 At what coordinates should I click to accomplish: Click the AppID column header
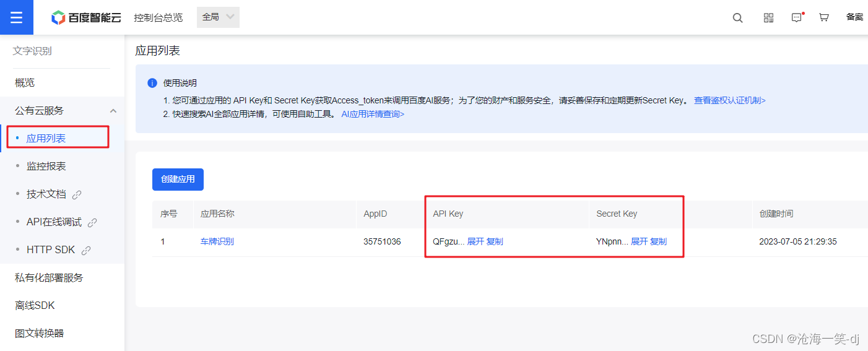click(x=375, y=214)
